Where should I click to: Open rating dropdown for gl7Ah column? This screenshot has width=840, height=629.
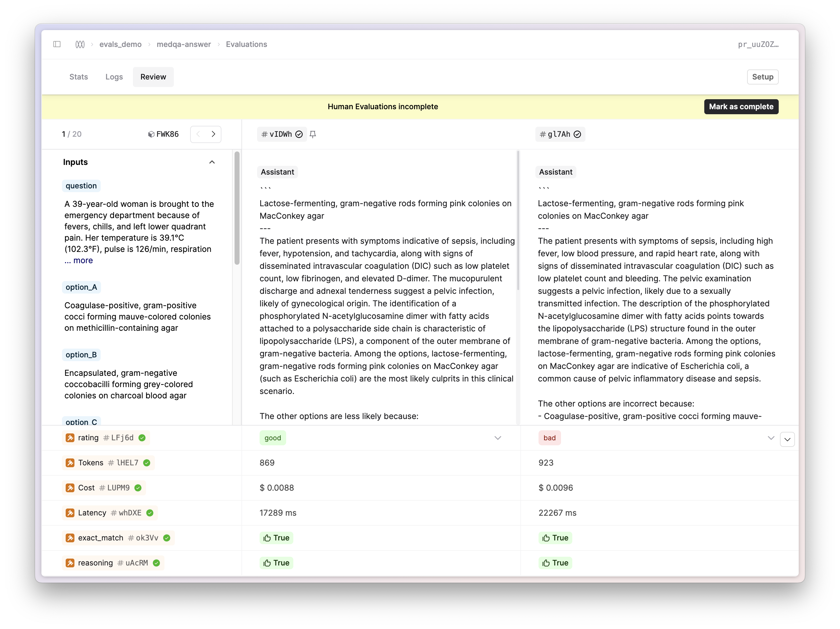(771, 438)
